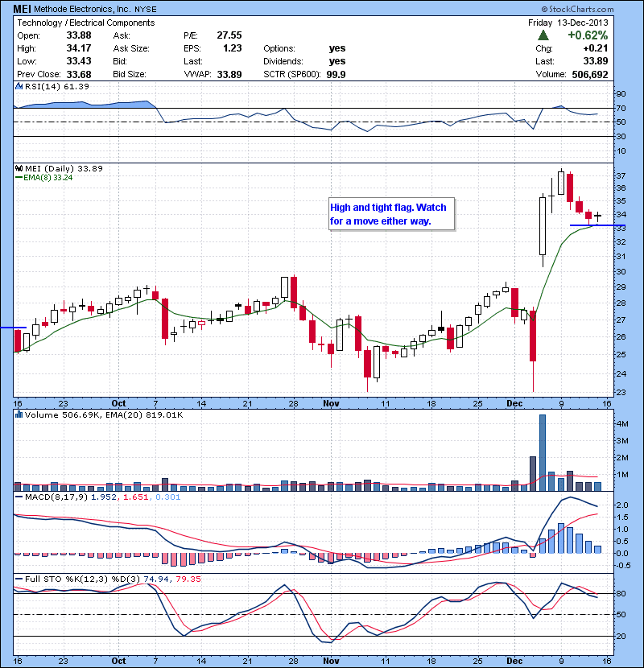Click the Ask Size label
This screenshot has width=644, height=668.
[131, 48]
